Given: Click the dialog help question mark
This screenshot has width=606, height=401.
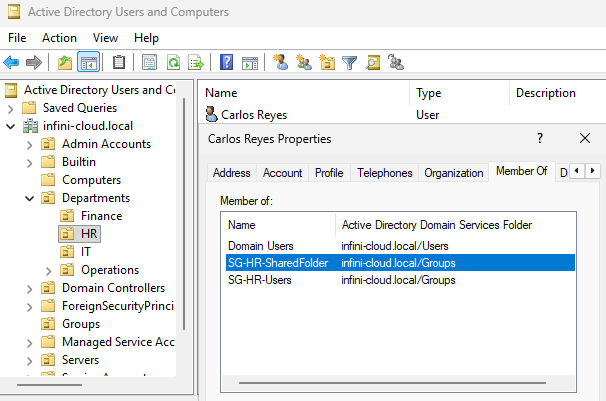Looking at the screenshot, I should click(x=540, y=138).
